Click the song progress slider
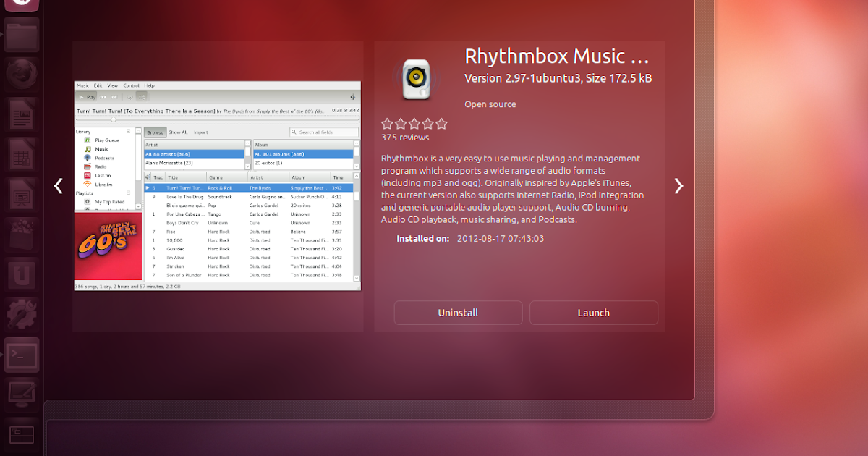This screenshot has width=868, height=456. pyautogui.click(x=114, y=120)
